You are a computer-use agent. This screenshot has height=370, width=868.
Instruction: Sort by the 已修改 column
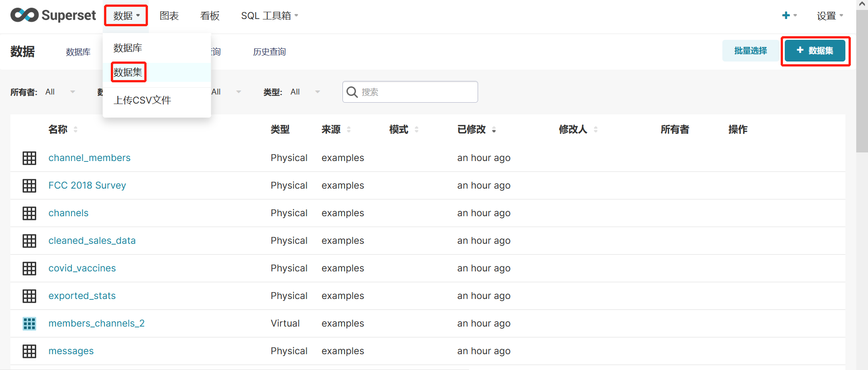[477, 129]
